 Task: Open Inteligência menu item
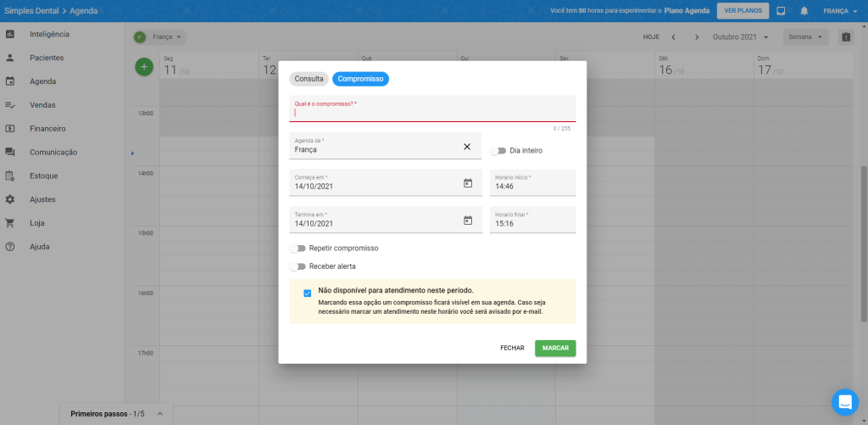coord(49,34)
